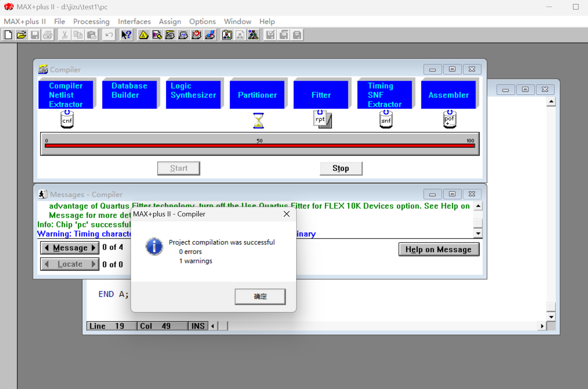Click the Undo arrow icon
Image resolution: width=588 pixels, height=389 pixels.
[109, 35]
